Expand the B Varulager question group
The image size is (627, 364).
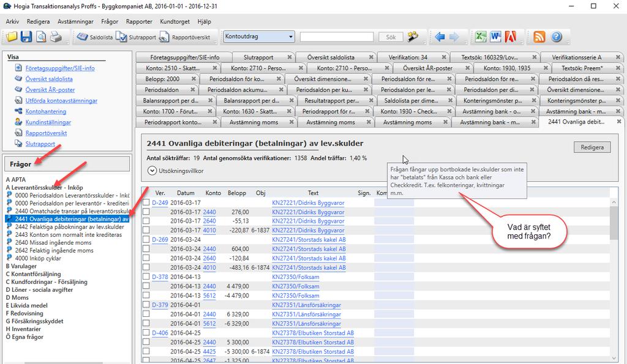[x=21, y=266]
